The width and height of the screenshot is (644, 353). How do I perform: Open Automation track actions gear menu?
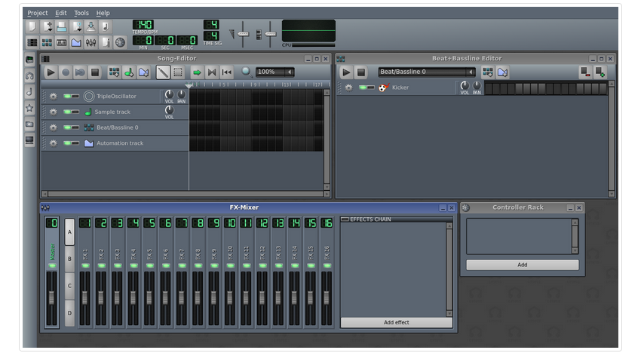coord(54,143)
